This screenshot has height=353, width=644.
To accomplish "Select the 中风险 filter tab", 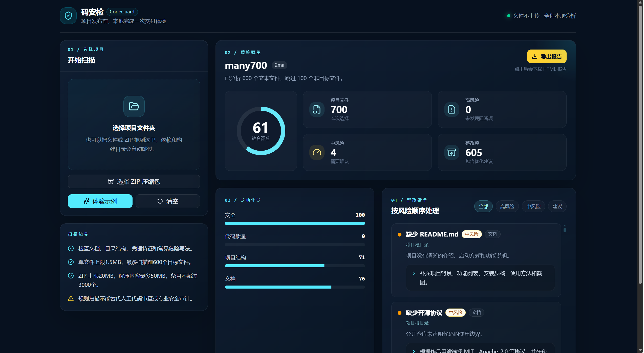I will (533, 206).
